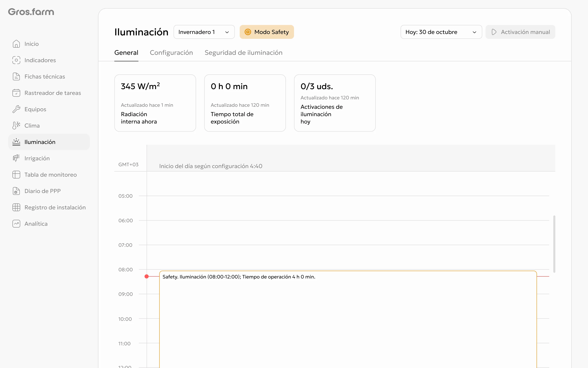Click the Iluminación page heading
The image size is (588, 368).
(141, 32)
